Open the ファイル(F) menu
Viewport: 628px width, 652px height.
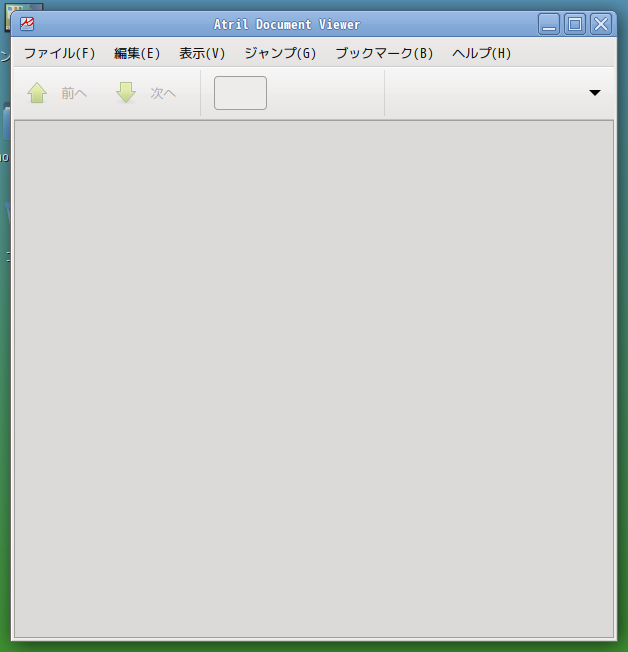click(x=59, y=53)
